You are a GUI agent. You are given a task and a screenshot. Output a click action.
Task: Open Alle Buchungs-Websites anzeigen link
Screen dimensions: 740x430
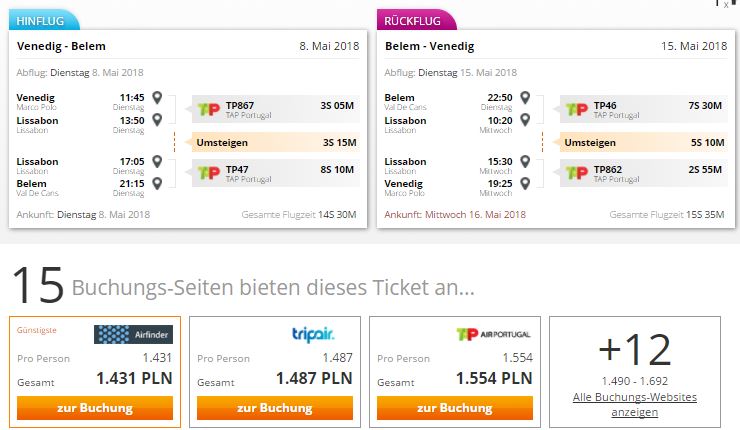(635, 405)
